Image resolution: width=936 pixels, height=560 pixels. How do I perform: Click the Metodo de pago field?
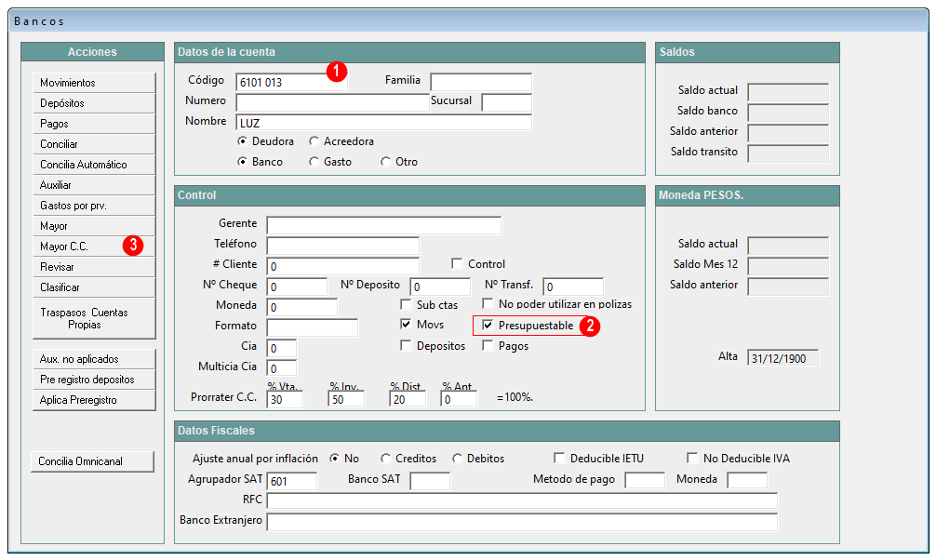pos(645,480)
